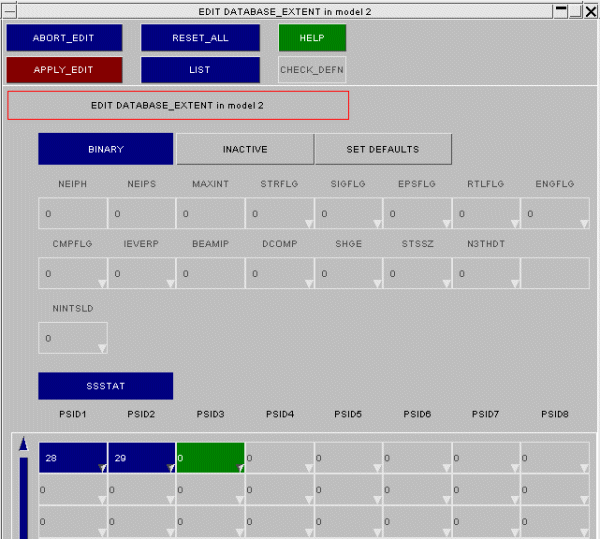Close the EDIT DATABASE_EXTENT window

[591, 11]
